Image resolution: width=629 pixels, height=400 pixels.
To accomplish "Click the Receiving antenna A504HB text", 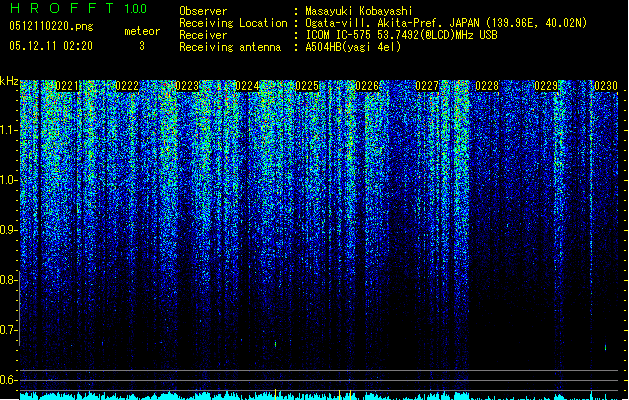I will click(x=353, y=47).
